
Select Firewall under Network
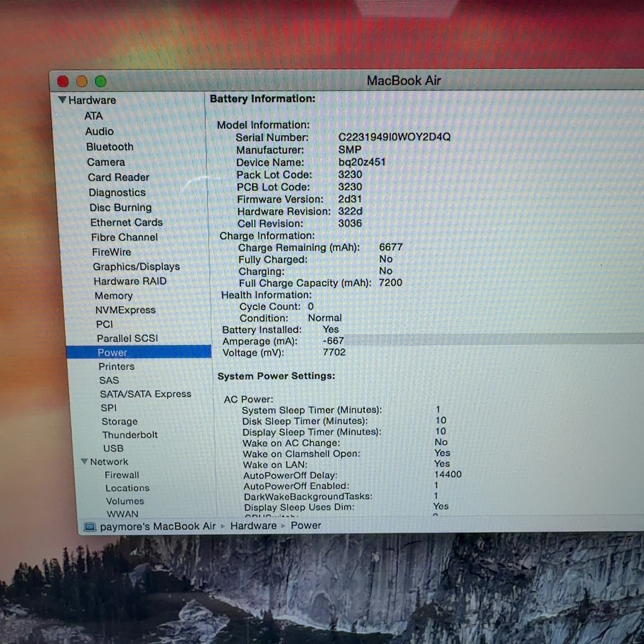click(122, 475)
